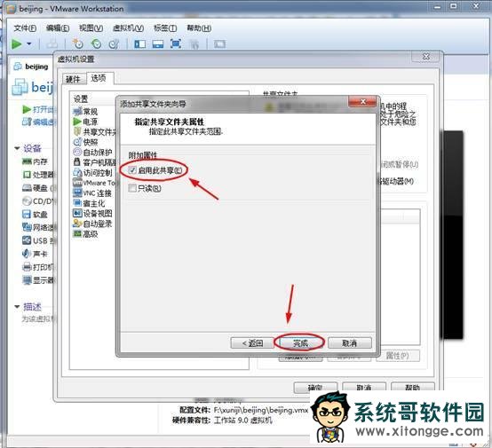The height and width of the screenshot is (448, 492).
Task: Select the VNC 连接 settings item
Action: 93,193
